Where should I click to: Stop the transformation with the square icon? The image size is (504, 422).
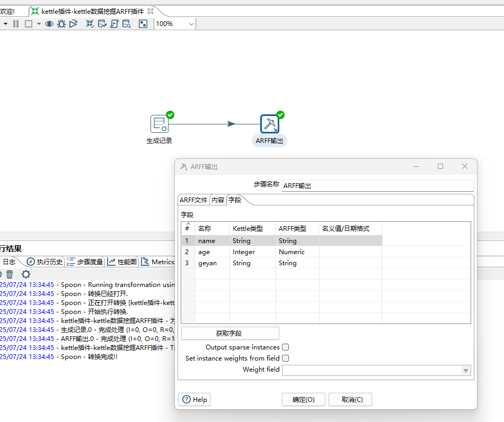click(29, 24)
